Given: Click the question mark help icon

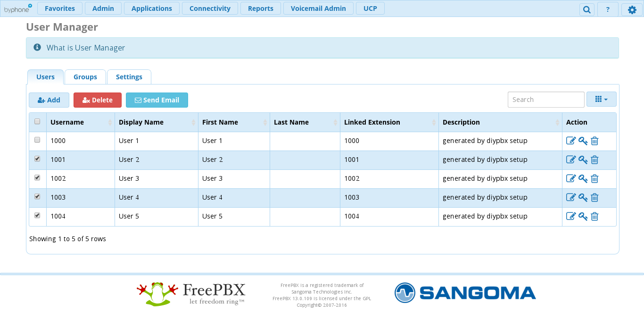Looking at the screenshot, I should click(x=608, y=9).
